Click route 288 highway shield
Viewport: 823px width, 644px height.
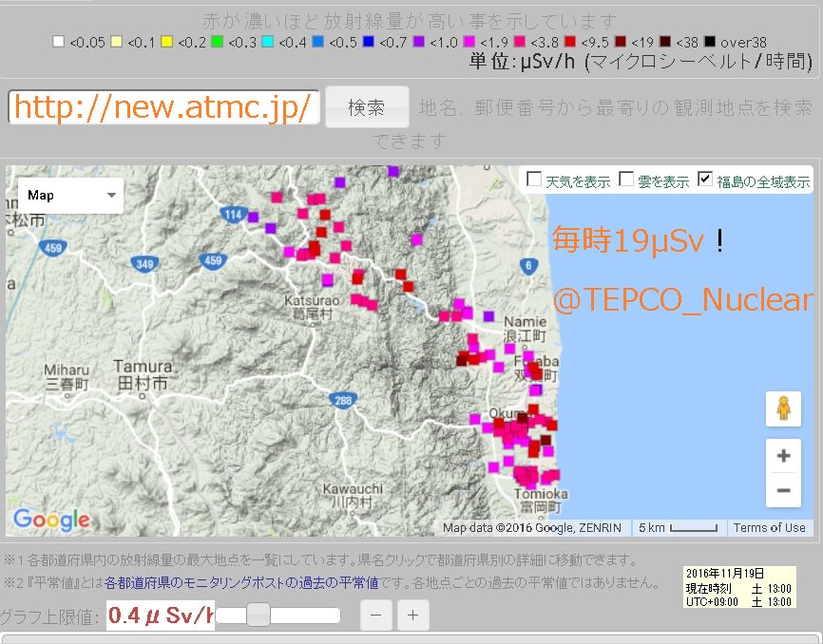pyautogui.click(x=343, y=401)
